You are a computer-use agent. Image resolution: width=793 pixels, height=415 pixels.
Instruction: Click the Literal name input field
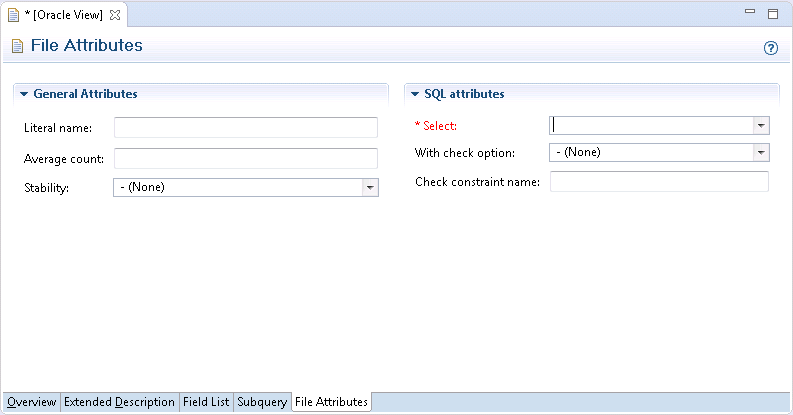pos(245,127)
